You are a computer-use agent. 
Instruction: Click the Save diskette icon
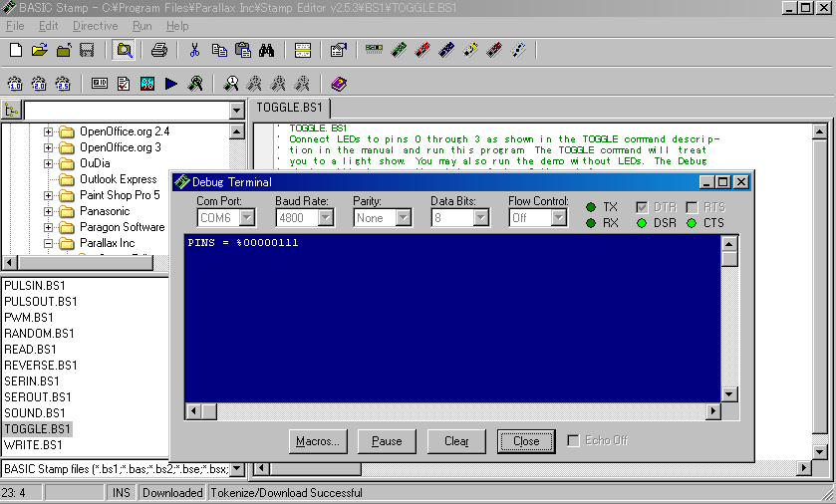tap(87, 51)
